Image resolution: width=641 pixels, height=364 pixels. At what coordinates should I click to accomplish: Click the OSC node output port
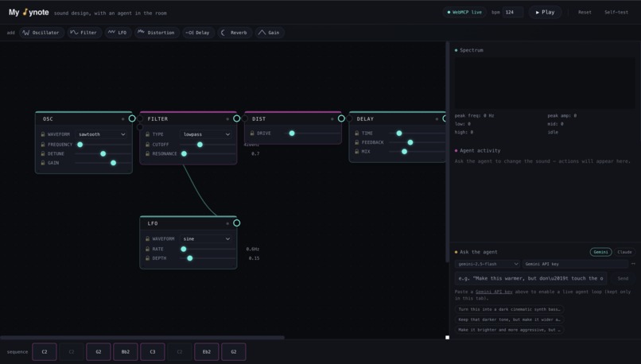132,118
